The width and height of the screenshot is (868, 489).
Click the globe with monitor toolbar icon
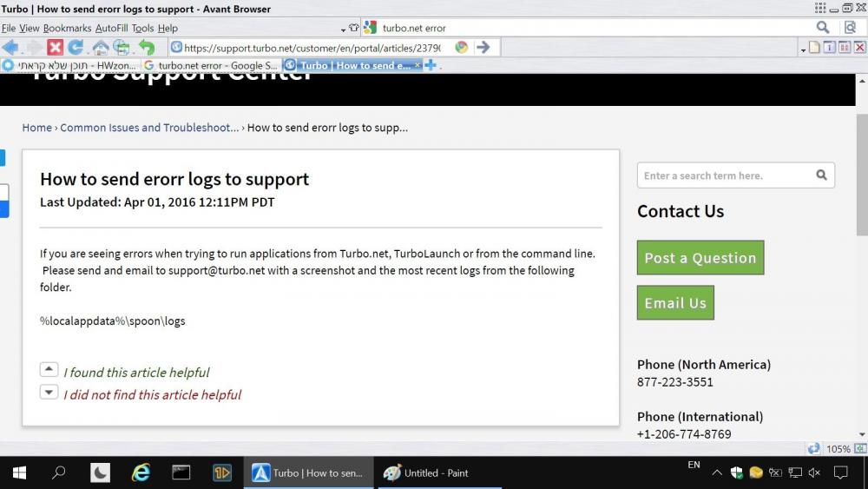pyautogui.click(x=122, y=48)
